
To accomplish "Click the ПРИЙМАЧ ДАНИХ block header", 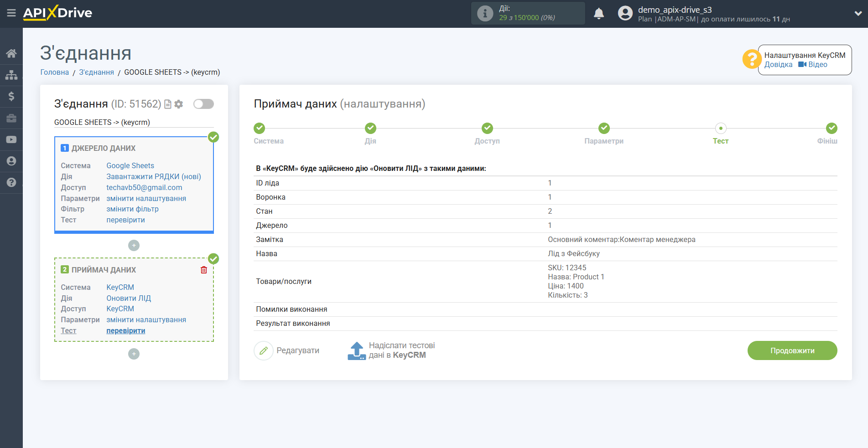I will click(x=104, y=270).
